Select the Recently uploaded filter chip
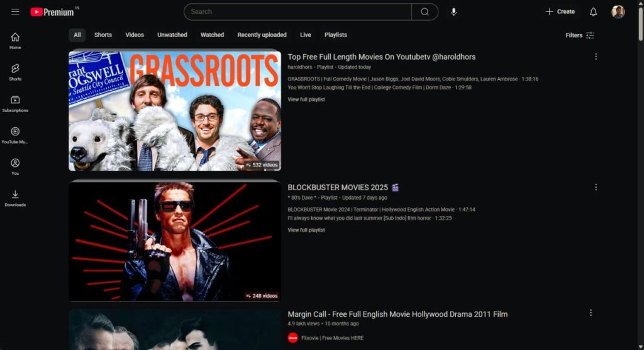The image size is (644, 350). [262, 35]
